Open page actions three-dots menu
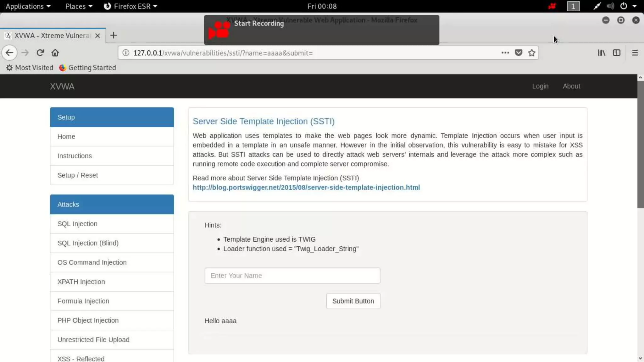 tap(505, 53)
